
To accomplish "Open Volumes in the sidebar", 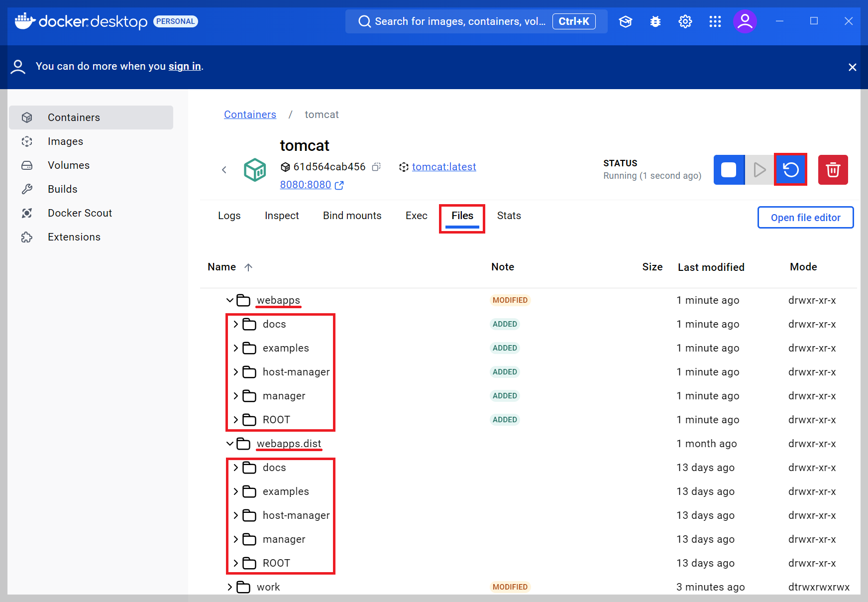I will [91, 165].
